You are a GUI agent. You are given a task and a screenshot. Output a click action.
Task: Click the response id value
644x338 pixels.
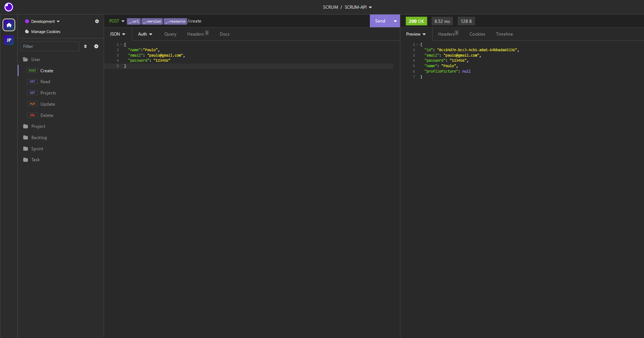477,50
